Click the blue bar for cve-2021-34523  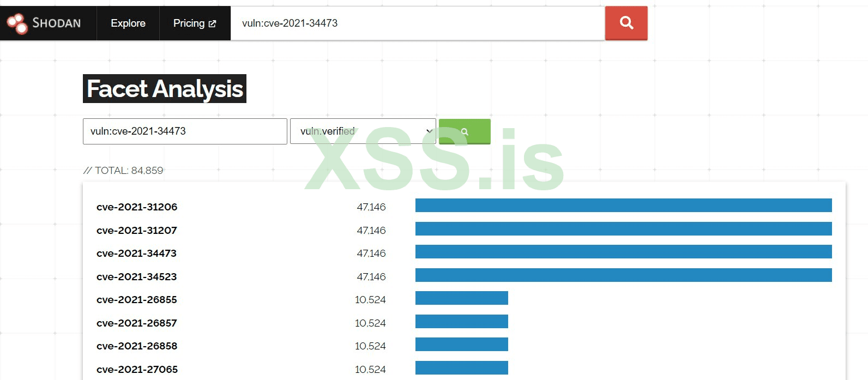pyautogui.click(x=624, y=275)
